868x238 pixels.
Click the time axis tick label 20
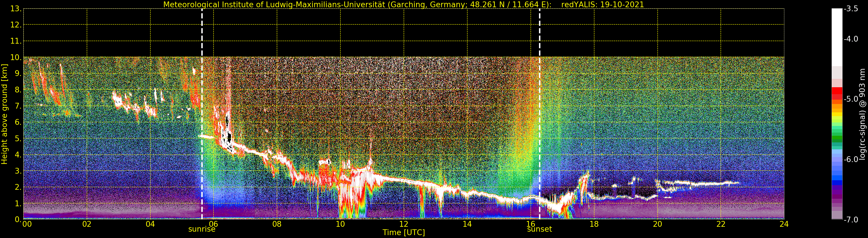657,224
